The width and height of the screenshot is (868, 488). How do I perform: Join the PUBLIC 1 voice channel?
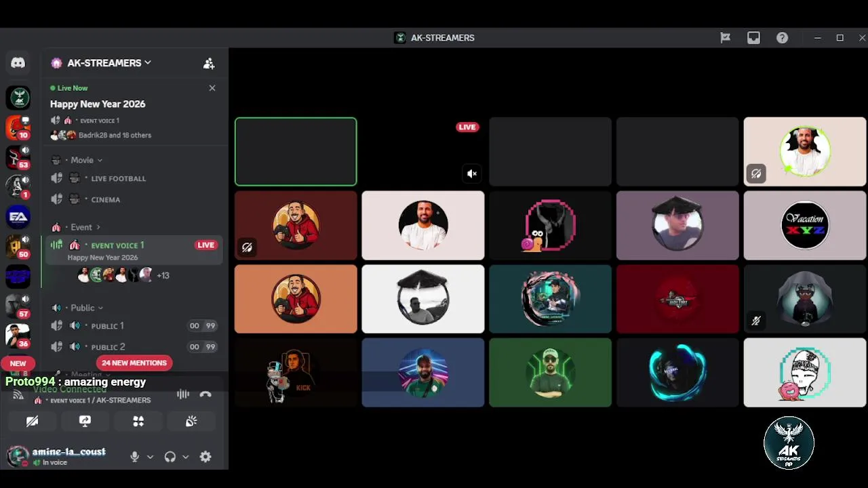[x=133, y=326]
